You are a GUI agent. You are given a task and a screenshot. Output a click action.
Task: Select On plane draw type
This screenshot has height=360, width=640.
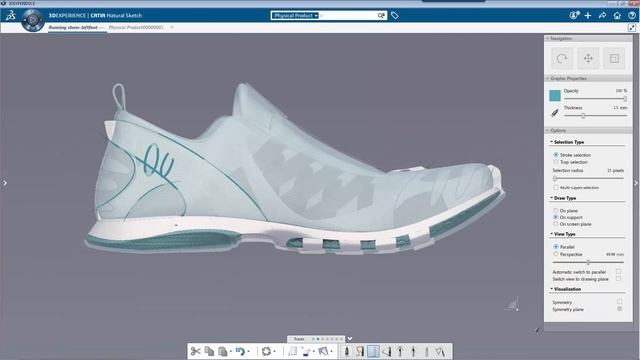click(x=556, y=211)
